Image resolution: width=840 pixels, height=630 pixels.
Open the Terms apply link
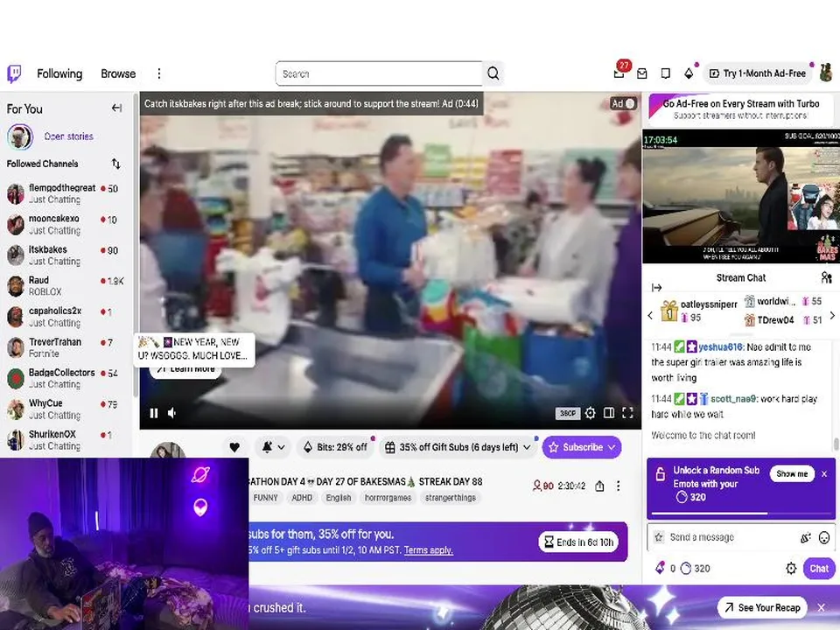[429, 550]
